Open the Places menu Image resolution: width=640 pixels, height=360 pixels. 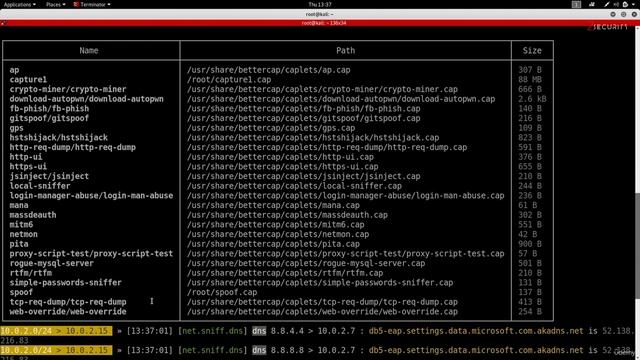[55, 4]
